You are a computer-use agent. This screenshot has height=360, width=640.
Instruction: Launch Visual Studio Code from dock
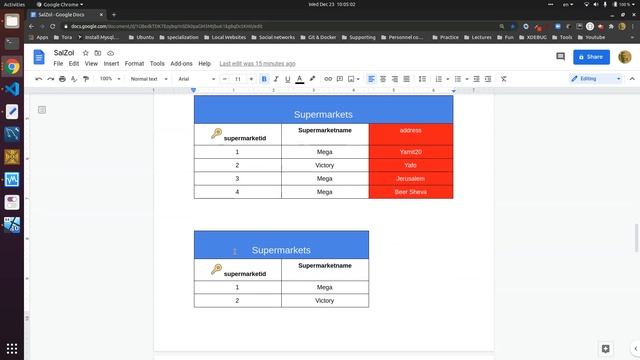[x=12, y=89]
